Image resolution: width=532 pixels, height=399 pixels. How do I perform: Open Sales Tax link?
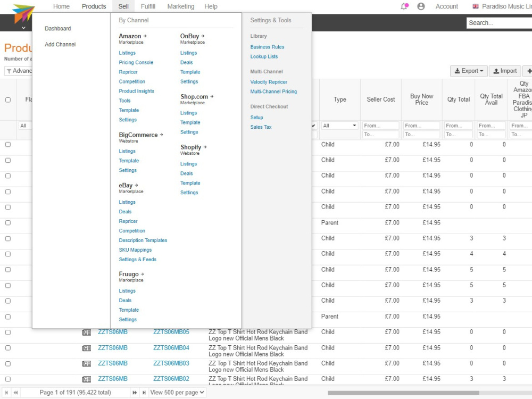tap(261, 127)
